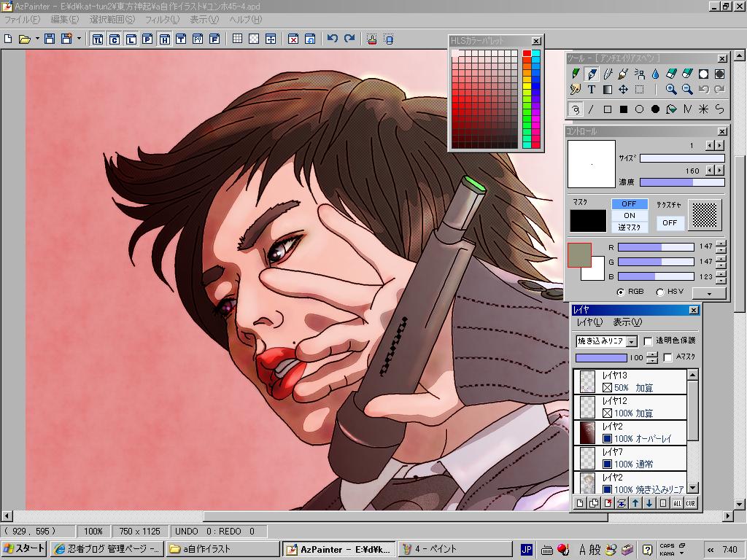Toggle visibility of レイヤ13 layer
The height and width of the screenshot is (560, 747).
[607, 388]
